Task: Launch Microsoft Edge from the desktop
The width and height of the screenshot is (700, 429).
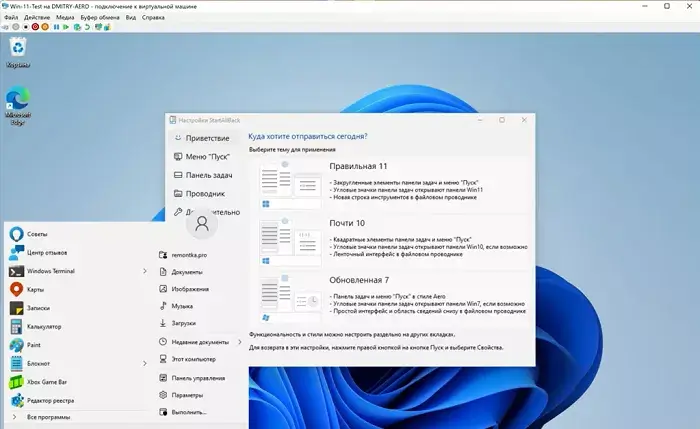Action: click(x=17, y=104)
